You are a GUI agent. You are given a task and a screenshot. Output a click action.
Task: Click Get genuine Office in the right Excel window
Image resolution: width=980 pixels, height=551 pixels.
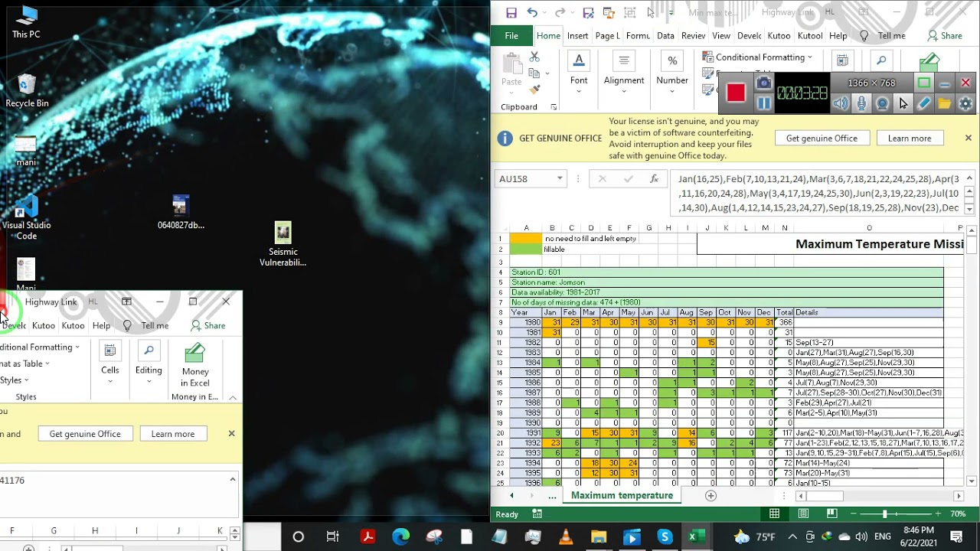click(822, 139)
